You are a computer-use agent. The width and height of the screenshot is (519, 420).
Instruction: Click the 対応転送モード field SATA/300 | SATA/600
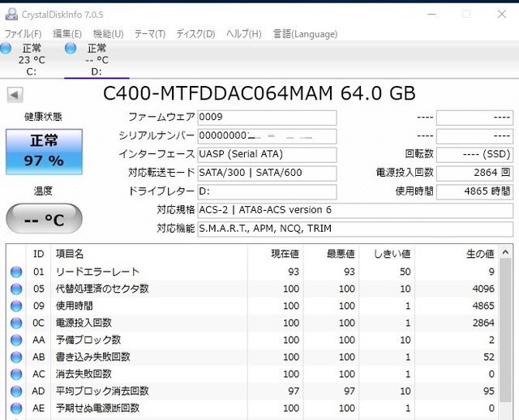267,173
